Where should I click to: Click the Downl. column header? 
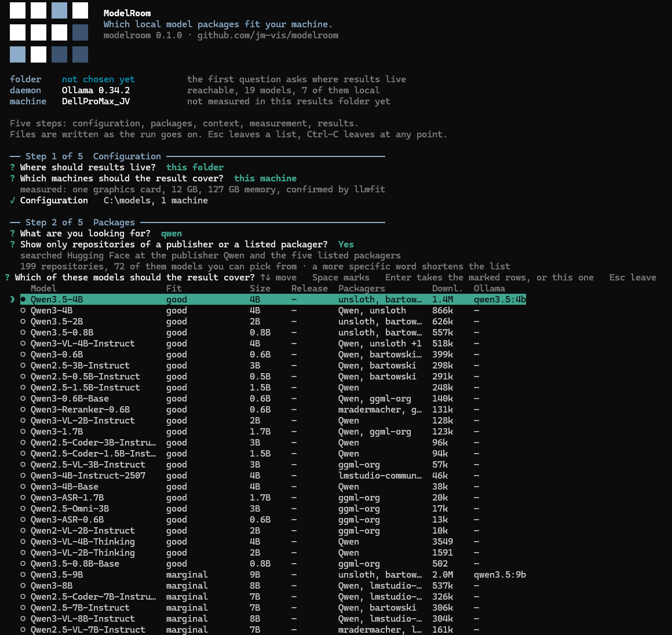[447, 289]
